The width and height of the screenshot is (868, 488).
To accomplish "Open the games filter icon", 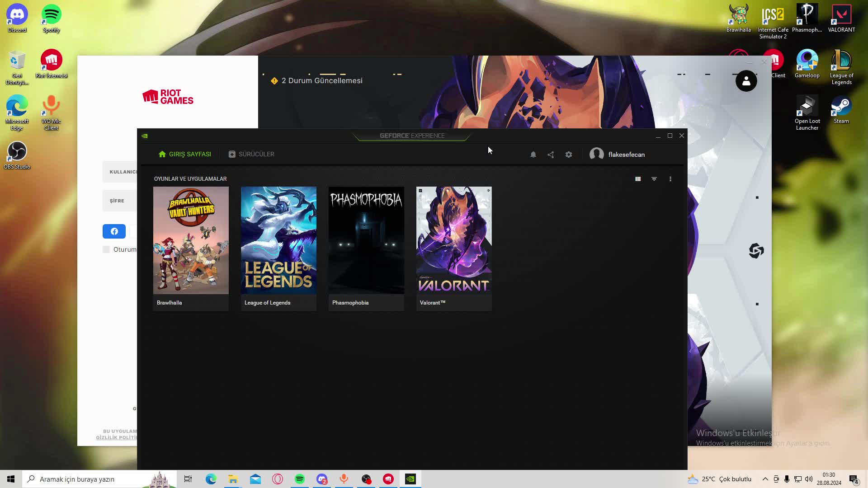I will click(x=654, y=179).
